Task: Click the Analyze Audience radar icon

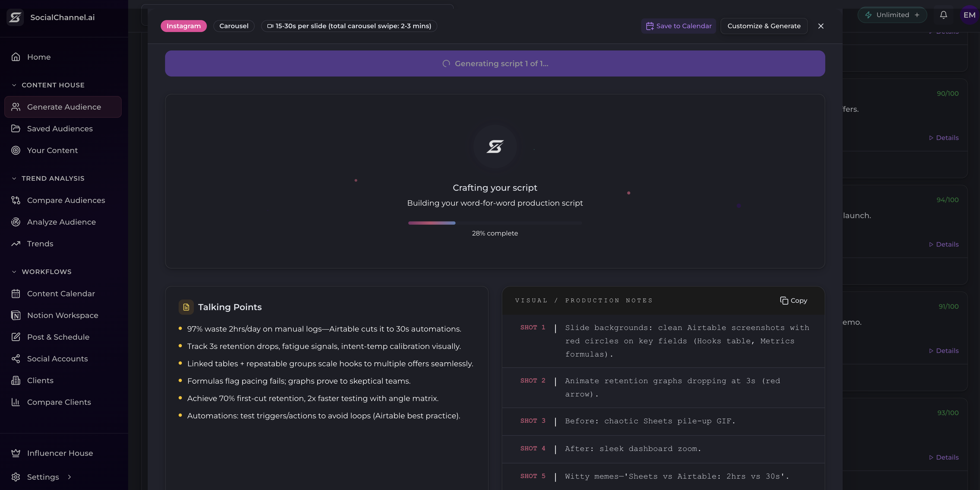Action: (x=15, y=222)
